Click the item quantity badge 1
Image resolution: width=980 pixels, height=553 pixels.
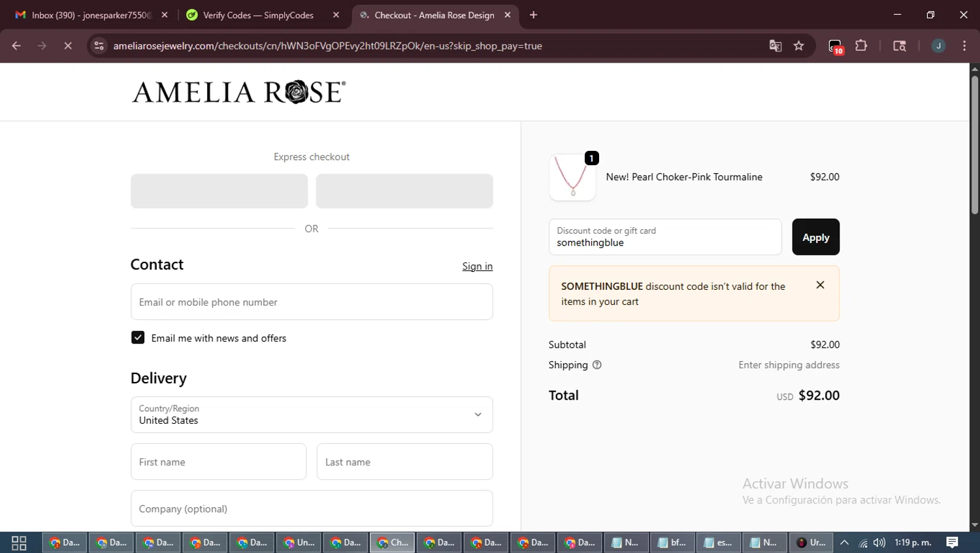(x=591, y=158)
